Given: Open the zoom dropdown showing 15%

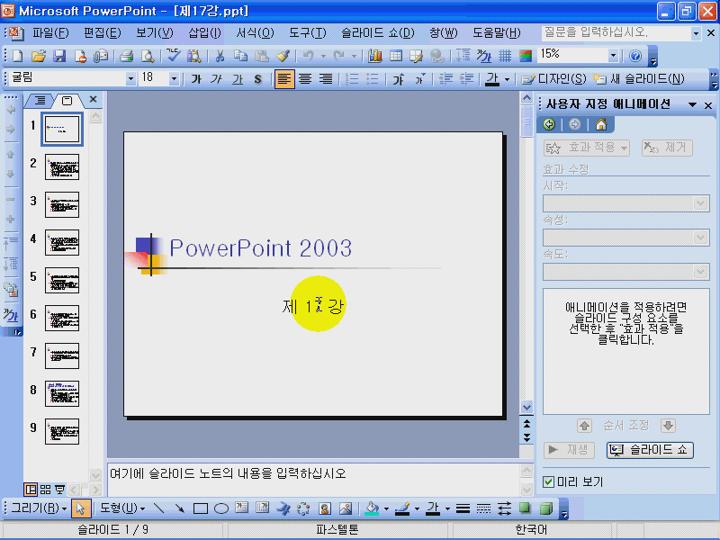Looking at the screenshot, I should (x=613, y=56).
